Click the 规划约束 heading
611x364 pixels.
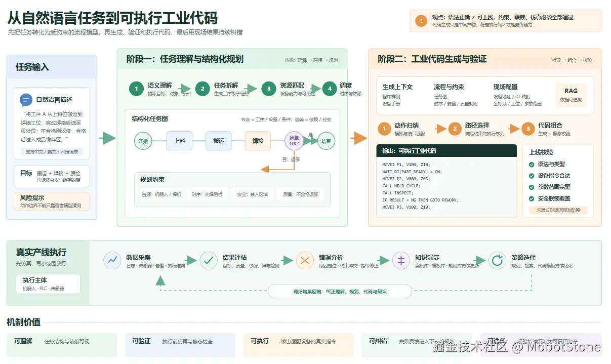152,180
